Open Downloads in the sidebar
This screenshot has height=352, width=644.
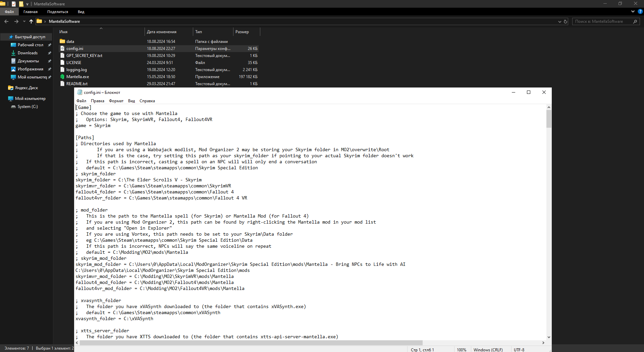point(28,53)
